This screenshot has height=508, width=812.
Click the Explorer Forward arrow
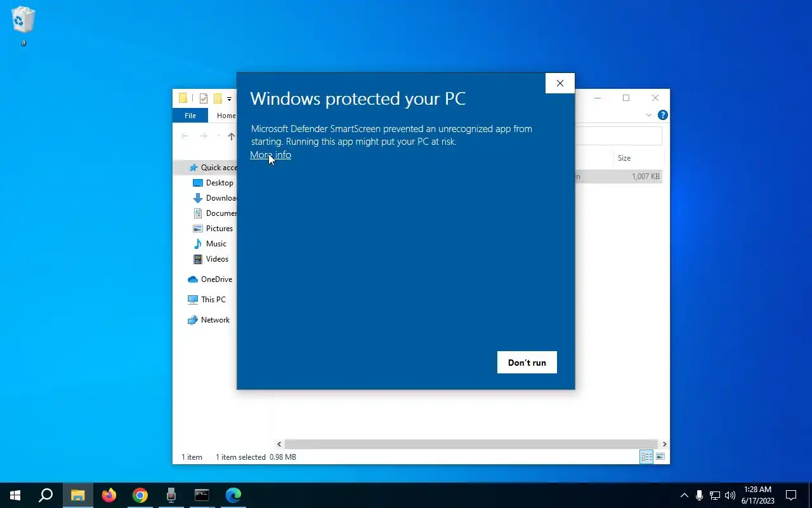(x=203, y=136)
